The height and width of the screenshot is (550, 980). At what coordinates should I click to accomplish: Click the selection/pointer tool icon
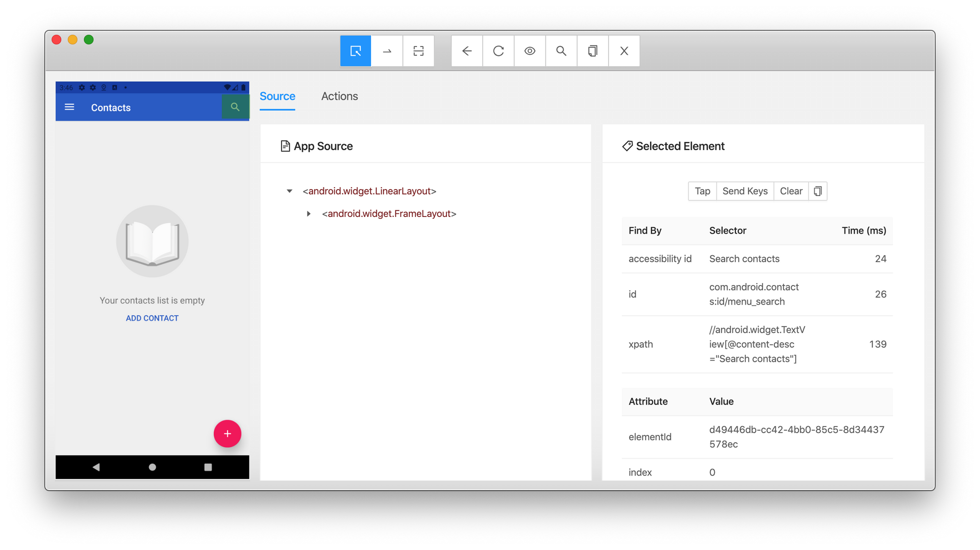355,50
